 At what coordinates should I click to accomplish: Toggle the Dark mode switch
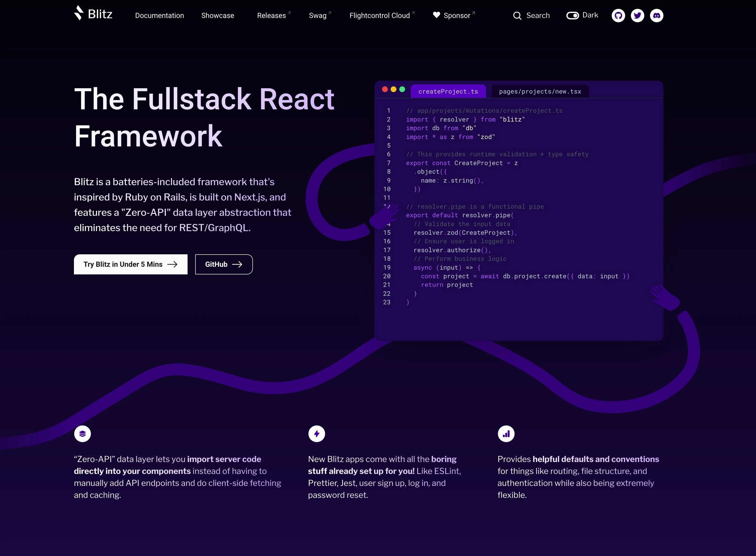click(x=572, y=16)
